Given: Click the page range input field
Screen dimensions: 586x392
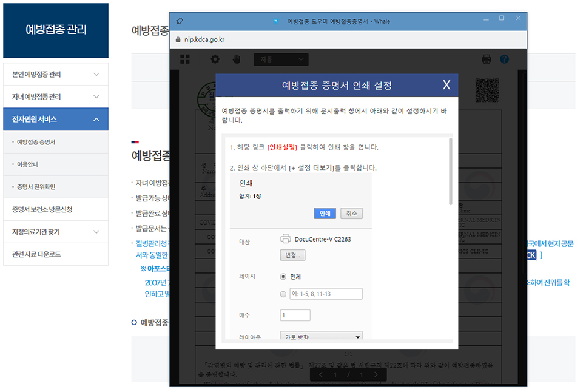Looking at the screenshot, I should pos(326,294).
